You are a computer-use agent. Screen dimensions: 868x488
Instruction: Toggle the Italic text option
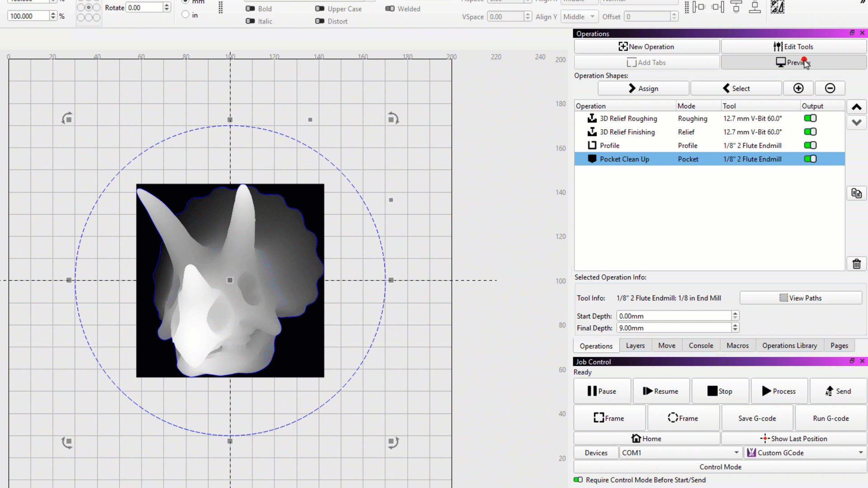coord(250,21)
